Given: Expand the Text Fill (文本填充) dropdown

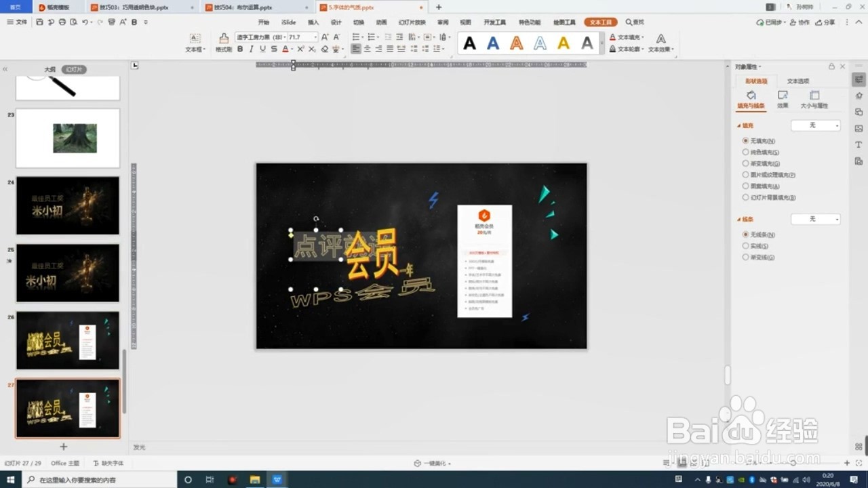Looking at the screenshot, I should 643,37.
